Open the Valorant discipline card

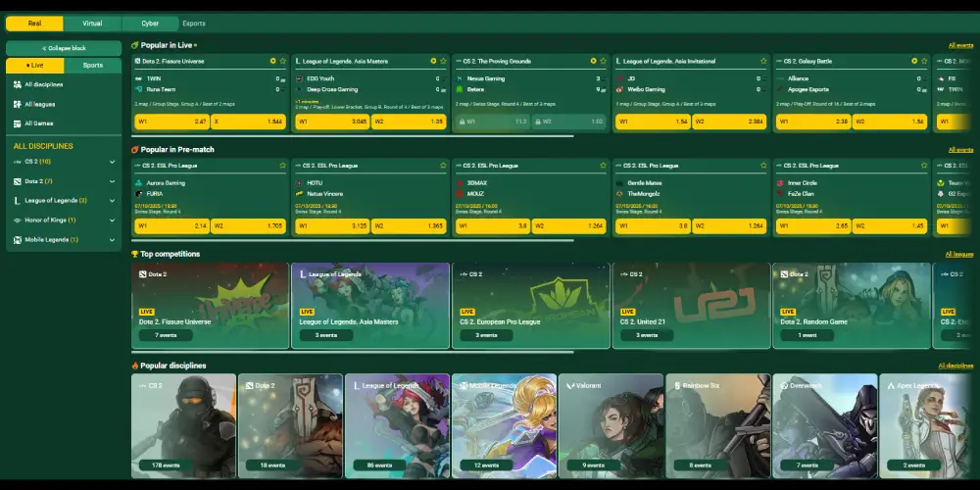click(x=611, y=426)
